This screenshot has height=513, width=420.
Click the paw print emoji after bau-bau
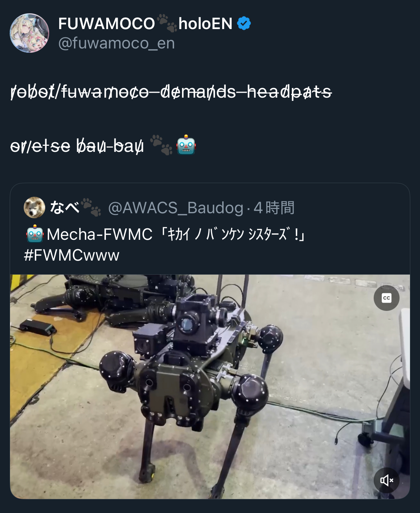click(161, 145)
